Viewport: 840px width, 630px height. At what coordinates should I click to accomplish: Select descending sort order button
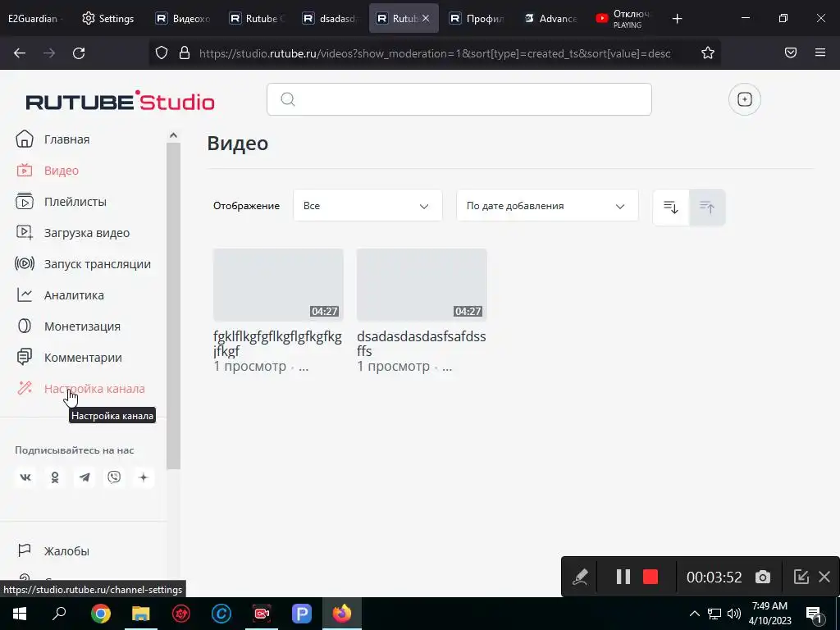click(671, 207)
